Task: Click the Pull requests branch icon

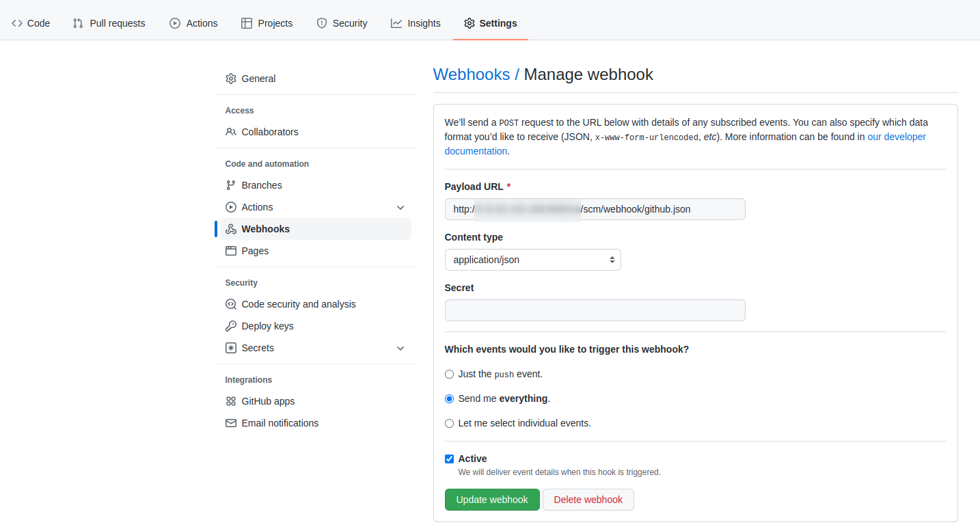Action: 78,23
